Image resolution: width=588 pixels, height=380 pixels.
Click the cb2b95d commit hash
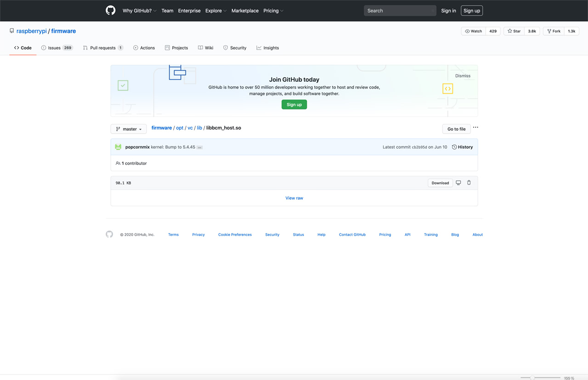419,147
